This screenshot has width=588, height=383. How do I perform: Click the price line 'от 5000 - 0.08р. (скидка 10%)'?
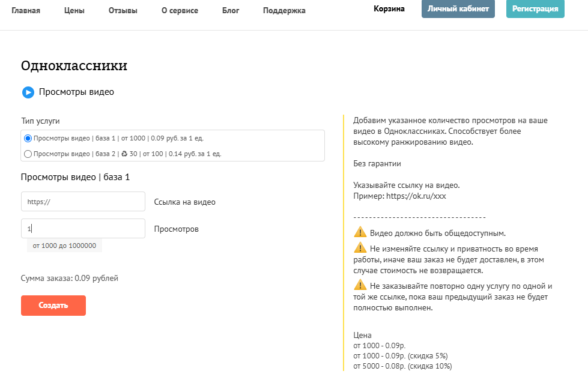403,366
